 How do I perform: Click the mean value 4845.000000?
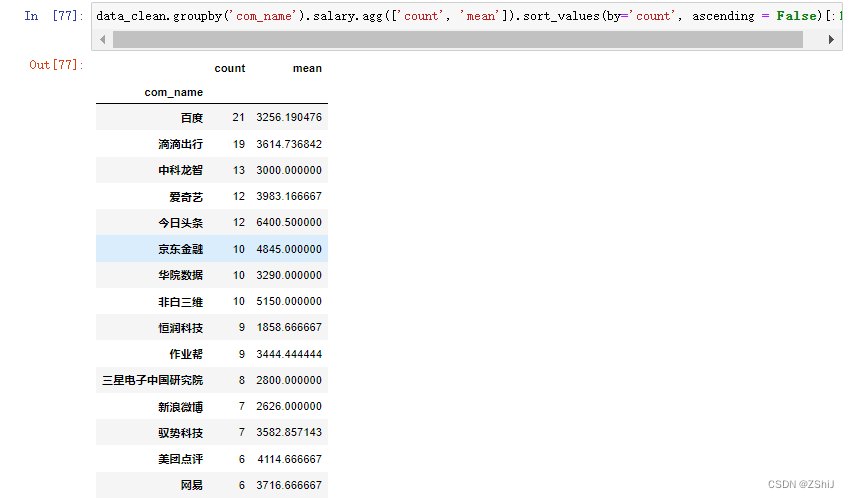pyautogui.click(x=289, y=249)
